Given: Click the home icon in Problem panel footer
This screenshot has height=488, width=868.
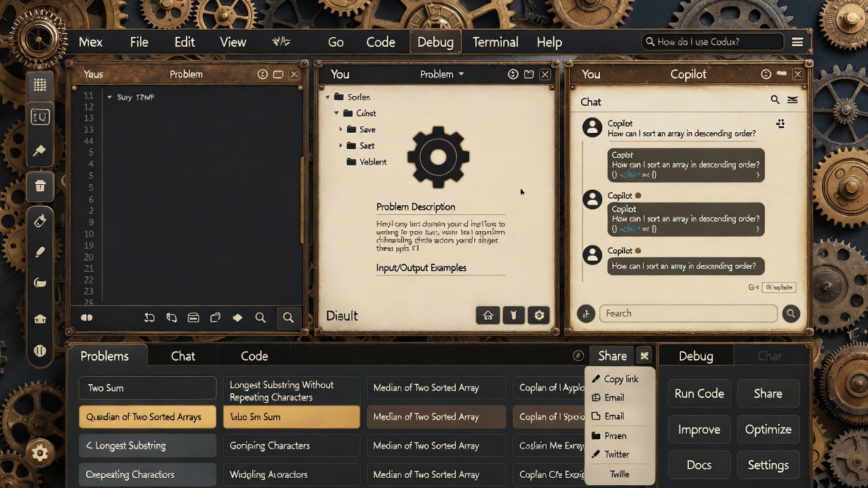Looking at the screenshot, I should click(x=488, y=315).
